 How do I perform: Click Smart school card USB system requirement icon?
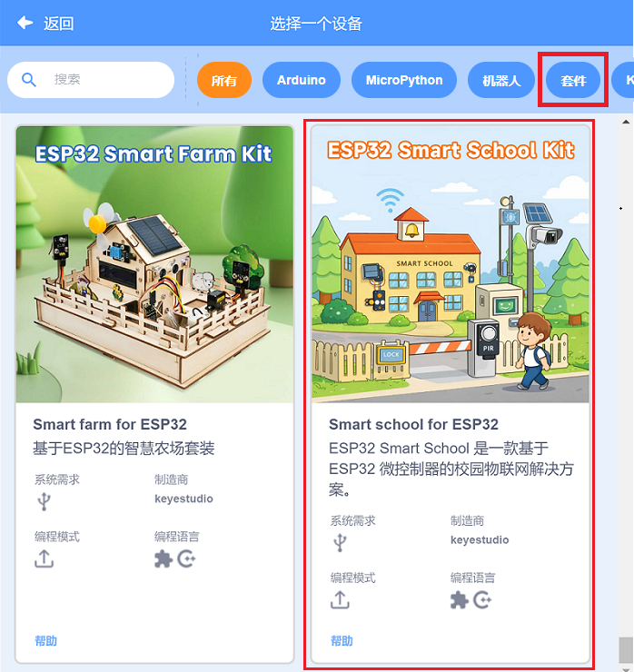[340, 542]
